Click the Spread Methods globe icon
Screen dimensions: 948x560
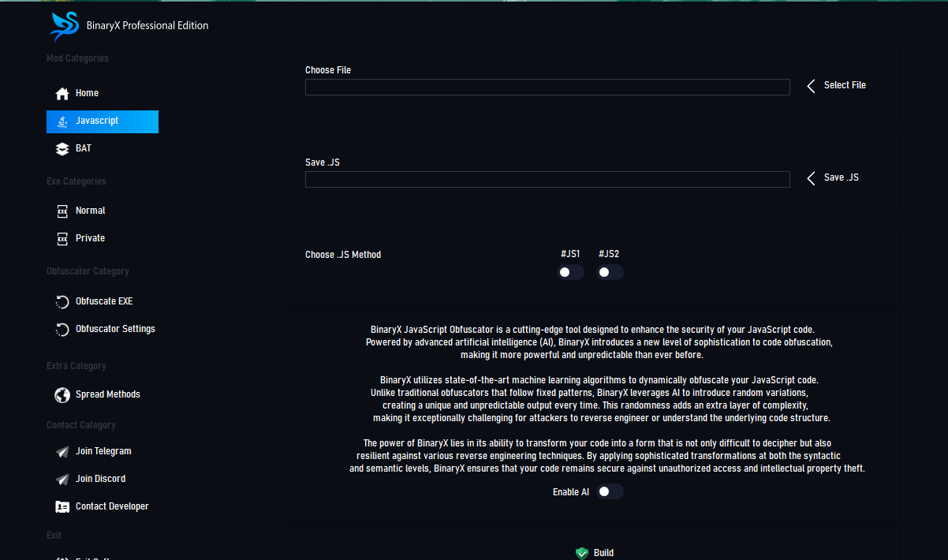click(62, 394)
